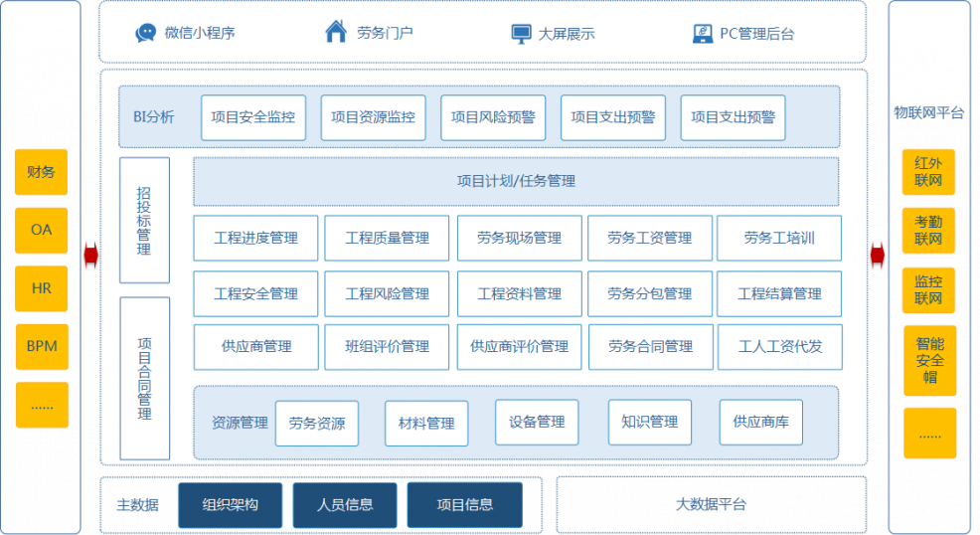Open the 项目风险预警 box
This screenshot has height=535, width=980.
493,117
